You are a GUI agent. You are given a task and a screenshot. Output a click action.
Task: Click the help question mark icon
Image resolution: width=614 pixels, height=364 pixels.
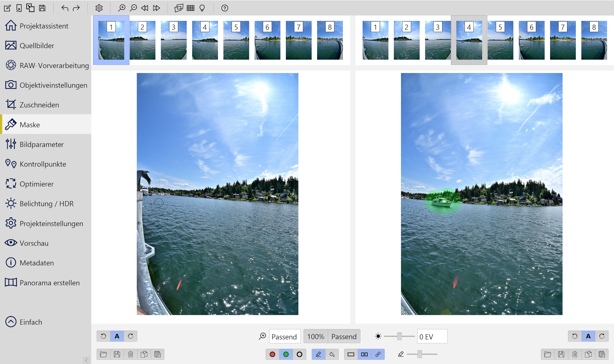pos(224,8)
